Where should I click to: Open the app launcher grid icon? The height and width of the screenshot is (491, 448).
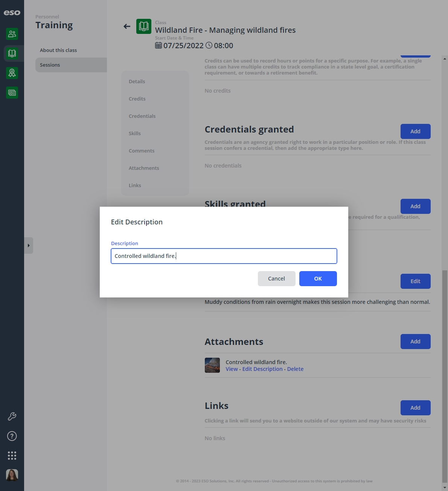click(x=12, y=456)
